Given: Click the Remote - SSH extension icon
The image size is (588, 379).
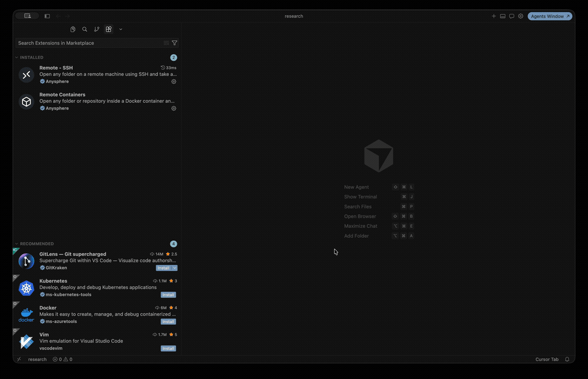Looking at the screenshot, I should tap(26, 75).
